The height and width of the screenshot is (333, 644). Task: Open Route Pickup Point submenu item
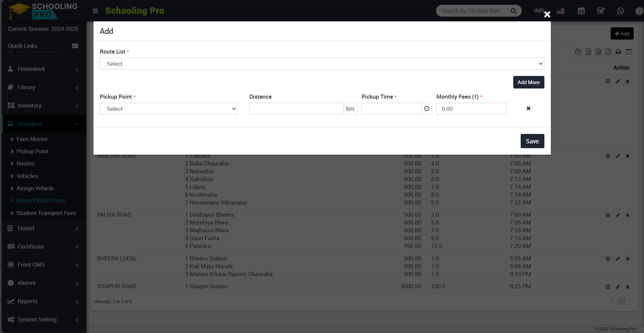coord(41,200)
